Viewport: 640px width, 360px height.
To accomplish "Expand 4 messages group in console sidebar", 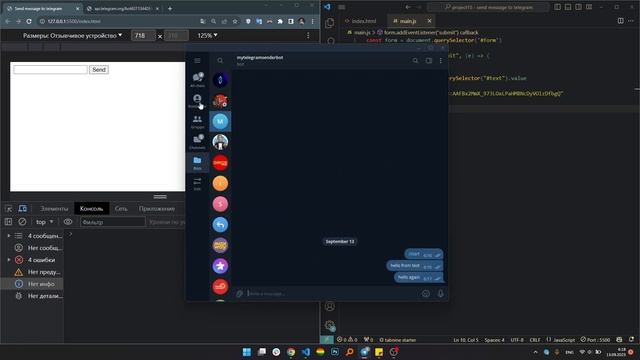I will [9, 236].
